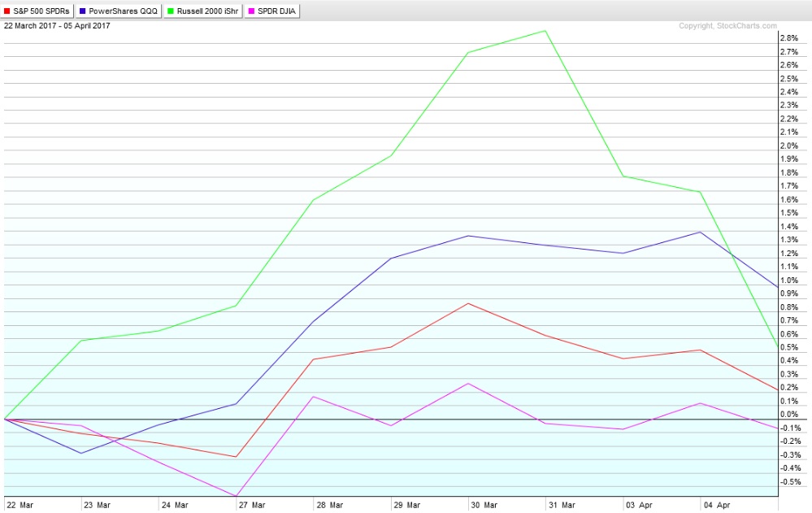Select the '29 Mar' date axis label
This screenshot has width=812, height=513.
pyautogui.click(x=406, y=505)
